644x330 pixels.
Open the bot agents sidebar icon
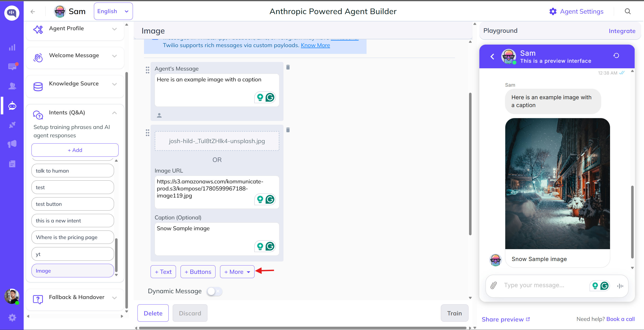(12, 106)
